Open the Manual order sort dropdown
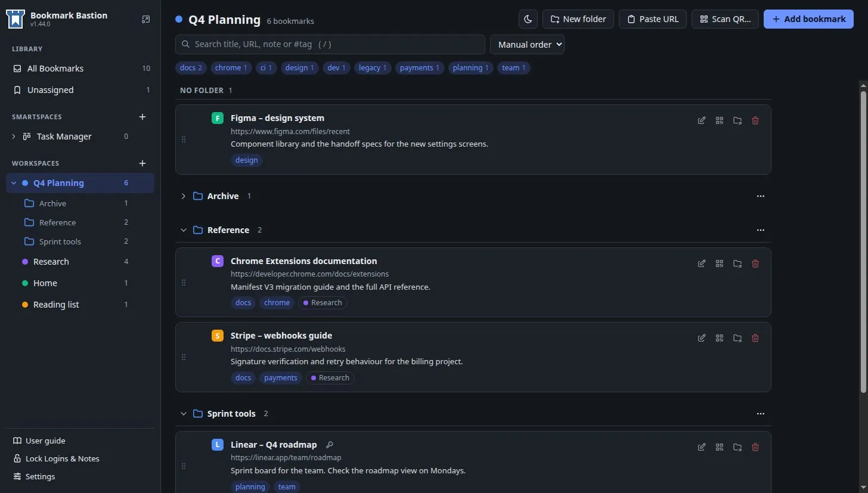 point(527,45)
